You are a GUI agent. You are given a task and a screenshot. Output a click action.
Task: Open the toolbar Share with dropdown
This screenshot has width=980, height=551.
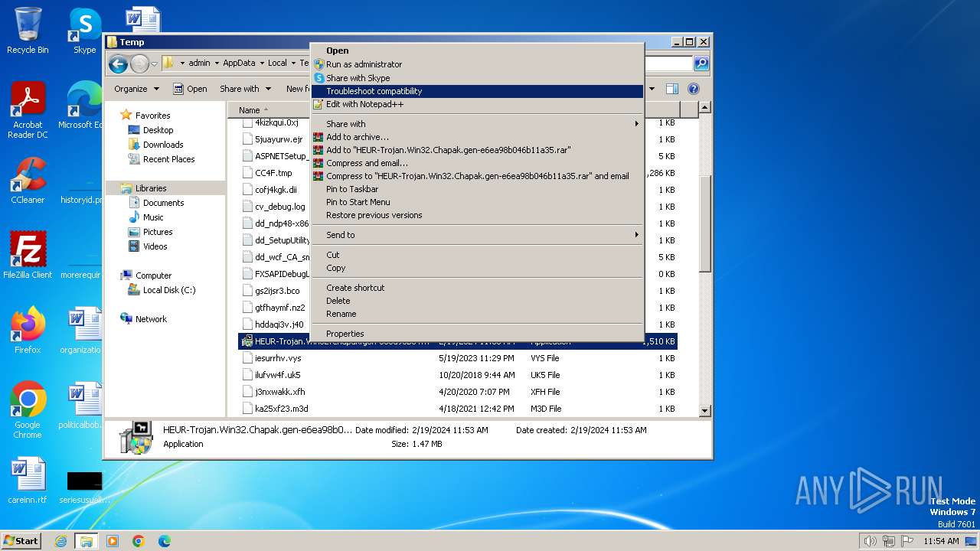245,89
